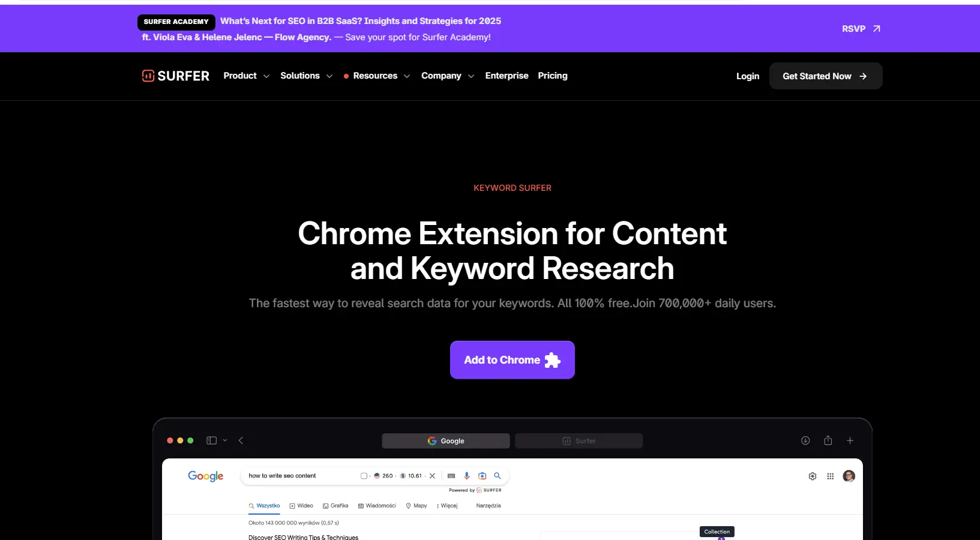Select the Mapy search tab
Image resolution: width=980 pixels, height=540 pixels.
click(416, 506)
